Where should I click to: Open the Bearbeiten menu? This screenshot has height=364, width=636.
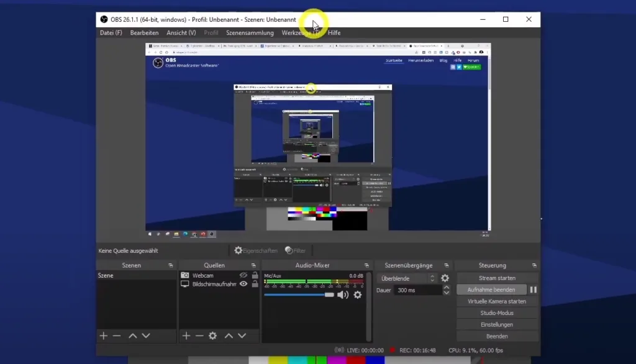144,33
